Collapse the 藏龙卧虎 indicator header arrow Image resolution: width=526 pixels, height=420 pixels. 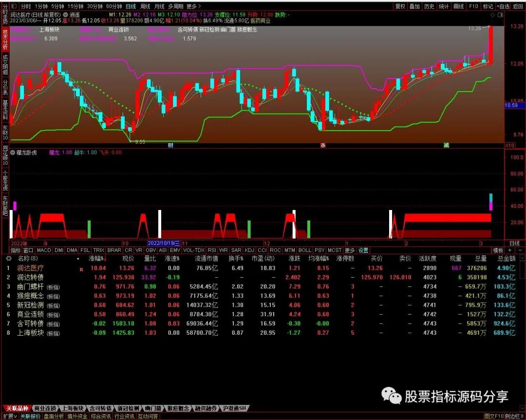coord(13,153)
